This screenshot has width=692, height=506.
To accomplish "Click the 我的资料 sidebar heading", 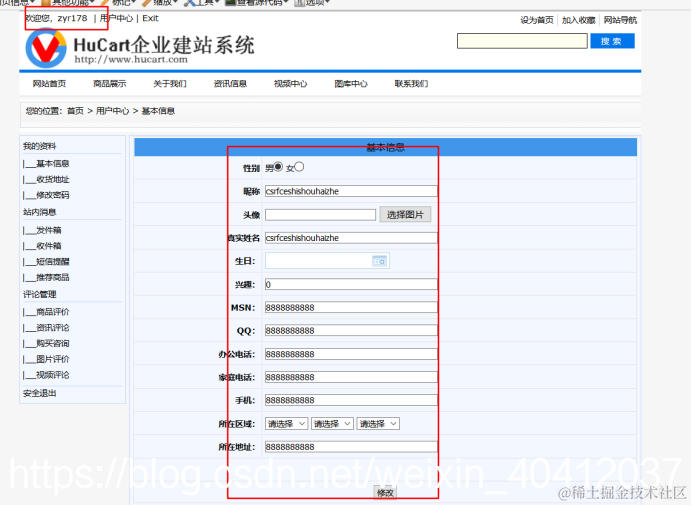I will tap(40, 146).
